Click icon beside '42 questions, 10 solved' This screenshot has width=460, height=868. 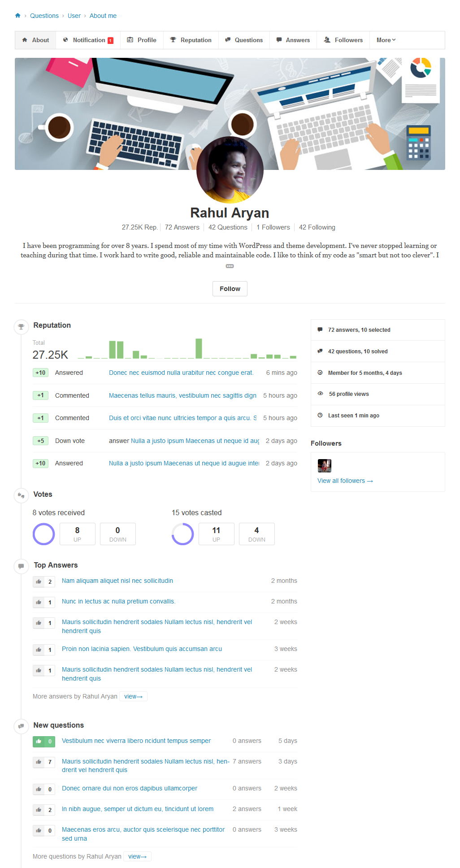[320, 351]
